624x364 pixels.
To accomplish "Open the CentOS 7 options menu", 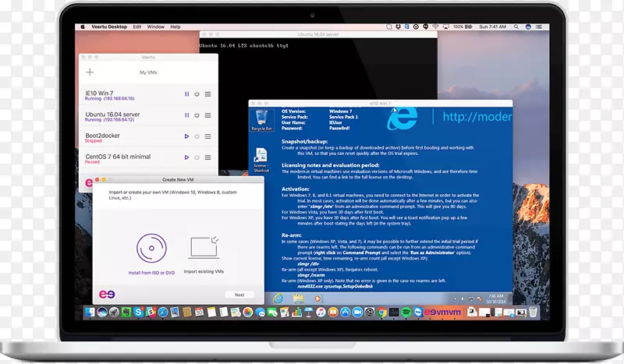I will pyautogui.click(x=207, y=157).
